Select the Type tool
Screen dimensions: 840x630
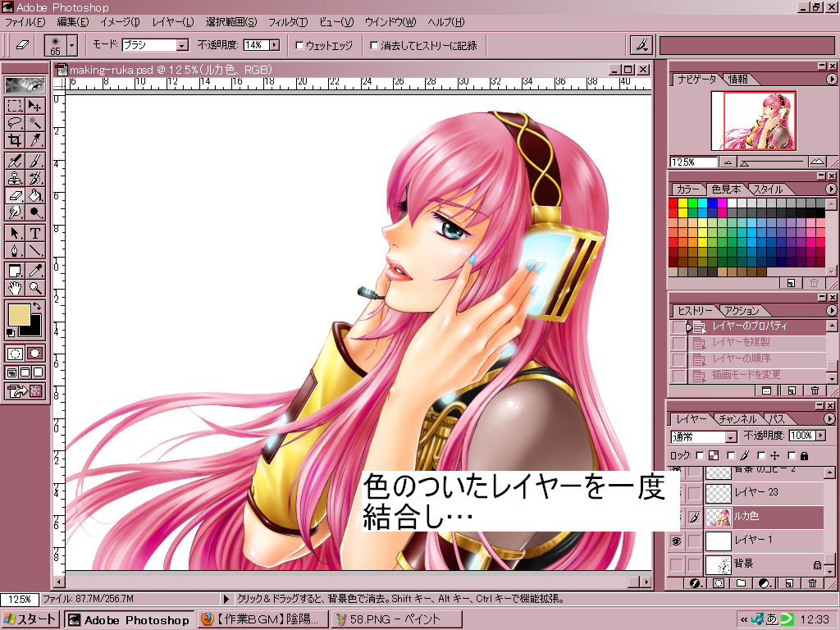[x=35, y=233]
